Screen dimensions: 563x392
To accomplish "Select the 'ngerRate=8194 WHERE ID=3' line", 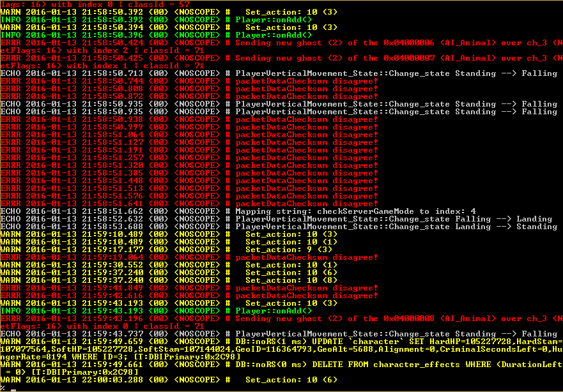I will tap(120, 356).
